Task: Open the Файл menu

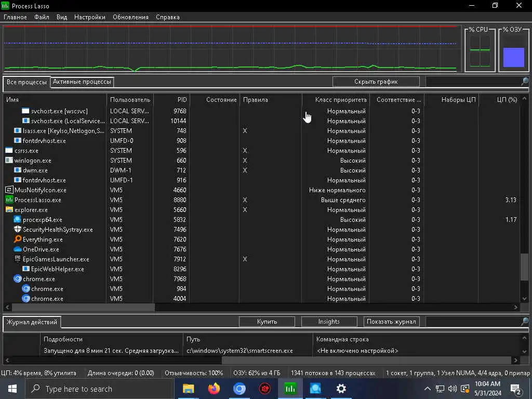Action: tap(42, 17)
